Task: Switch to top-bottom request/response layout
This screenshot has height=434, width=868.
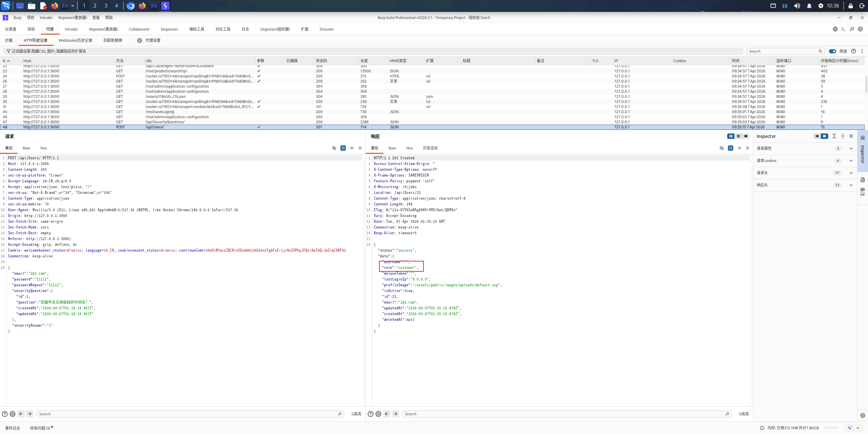Action: pyautogui.click(x=738, y=136)
